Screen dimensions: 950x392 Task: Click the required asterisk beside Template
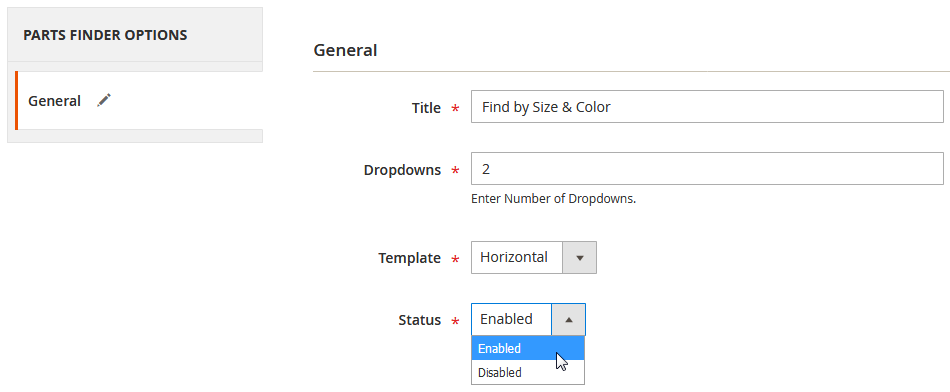tap(456, 259)
